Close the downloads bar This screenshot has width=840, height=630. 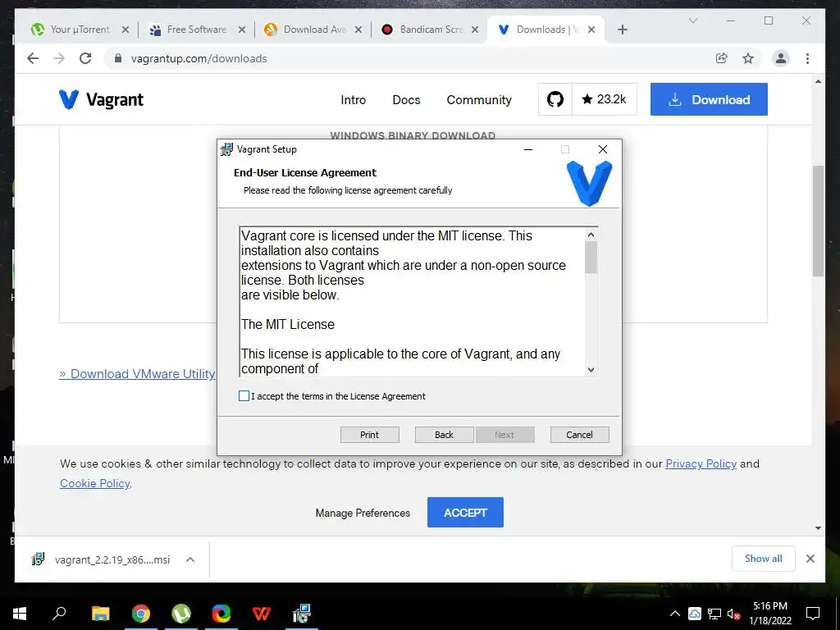pyautogui.click(x=810, y=559)
